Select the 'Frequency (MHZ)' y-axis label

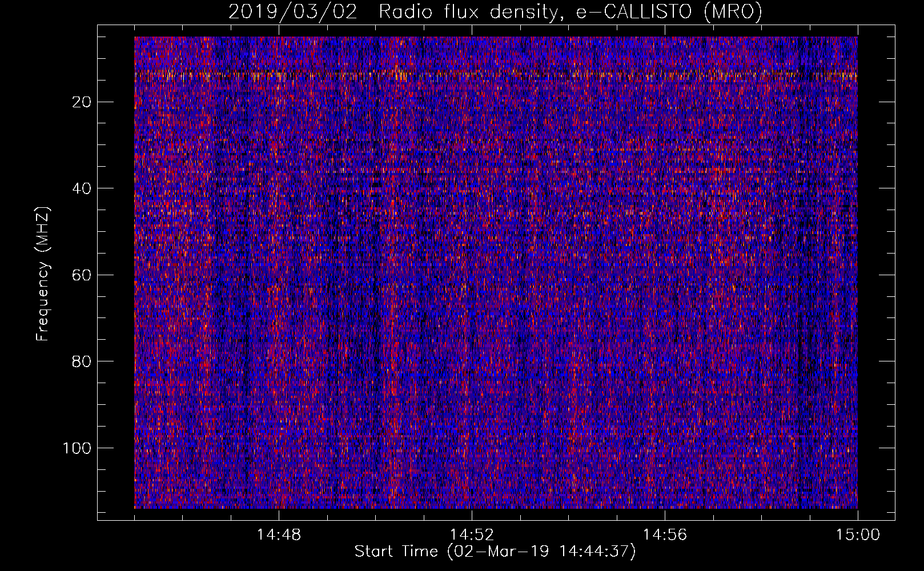tap(43, 274)
